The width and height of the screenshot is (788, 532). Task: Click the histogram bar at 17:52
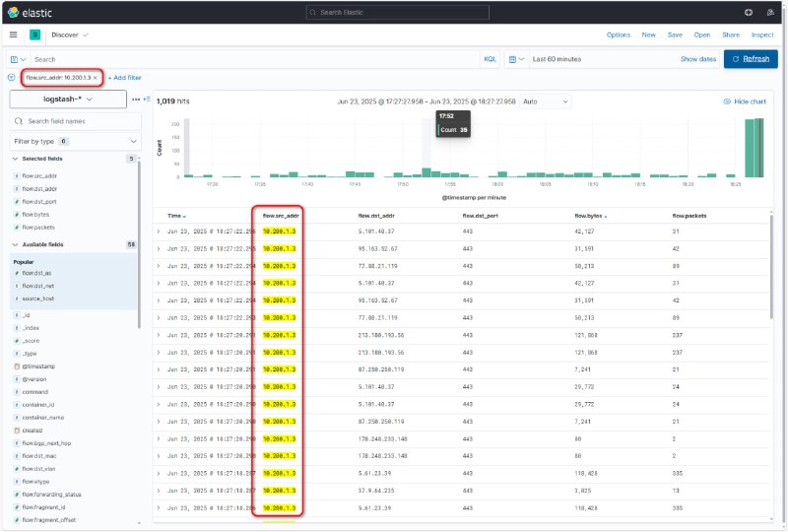click(427, 172)
